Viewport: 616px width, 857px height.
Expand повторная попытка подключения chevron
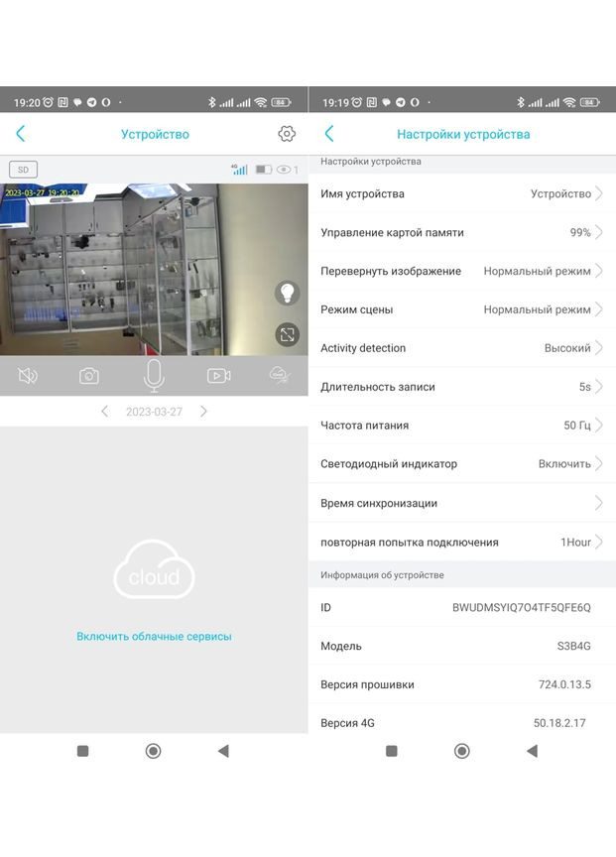coord(598,543)
